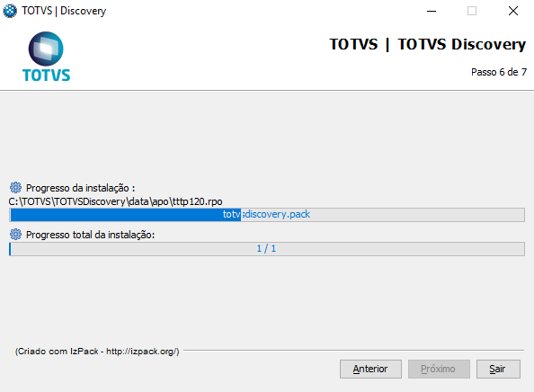Click the Progresso total da instalação label
534x392 pixels.
90,235
